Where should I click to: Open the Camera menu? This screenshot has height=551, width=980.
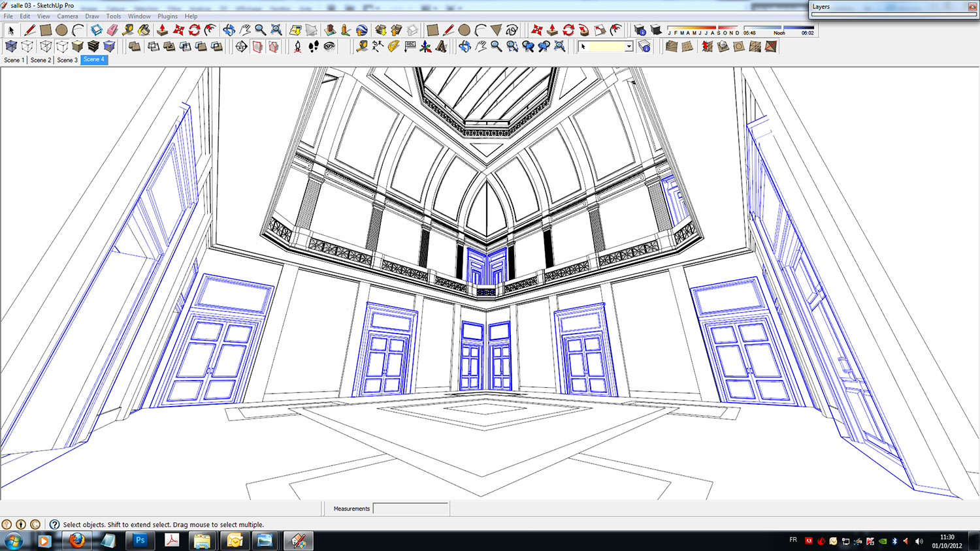tap(67, 16)
